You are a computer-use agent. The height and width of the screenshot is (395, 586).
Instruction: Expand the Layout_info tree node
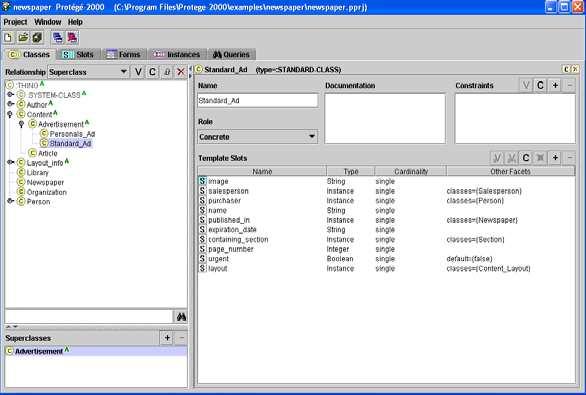[10, 163]
